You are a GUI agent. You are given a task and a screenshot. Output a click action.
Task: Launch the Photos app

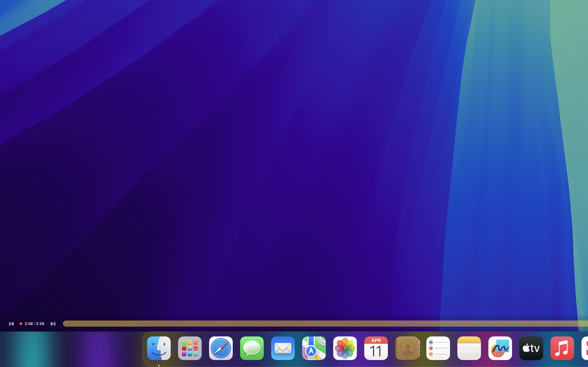(345, 348)
